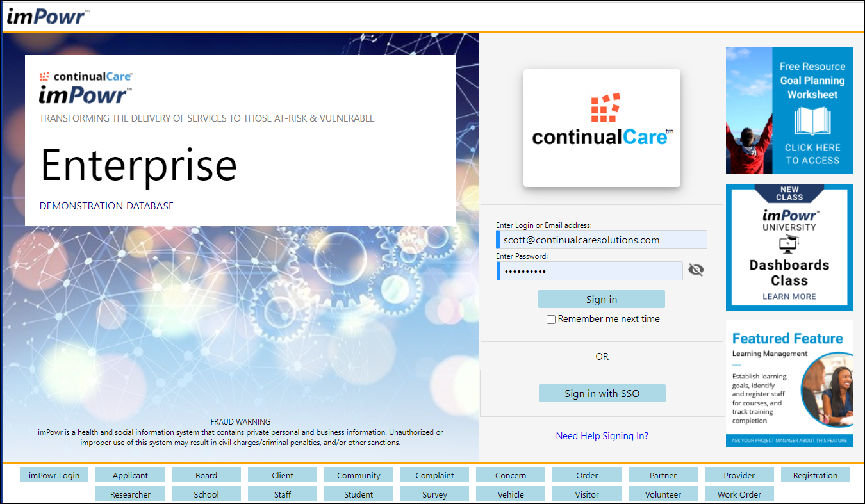
Task: Open the Goal Planning Worksheet free resource banner
Action: tap(789, 111)
